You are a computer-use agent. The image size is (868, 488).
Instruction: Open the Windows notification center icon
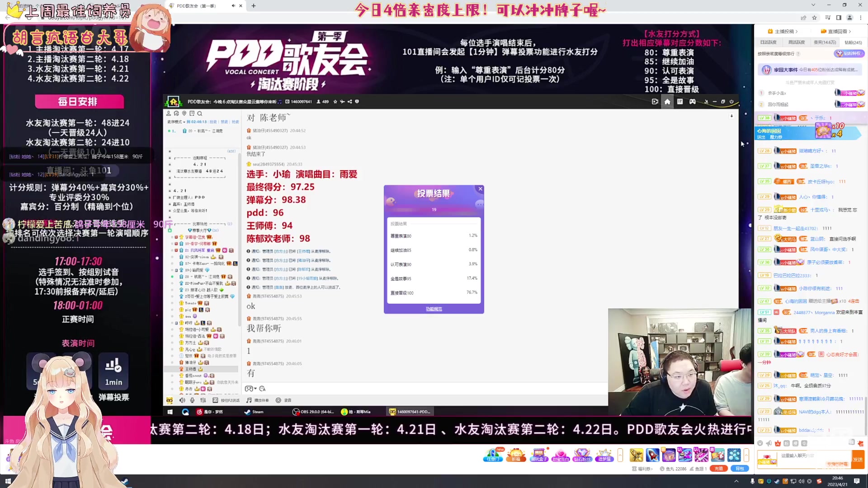pyautogui.click(x=857, y=481)
